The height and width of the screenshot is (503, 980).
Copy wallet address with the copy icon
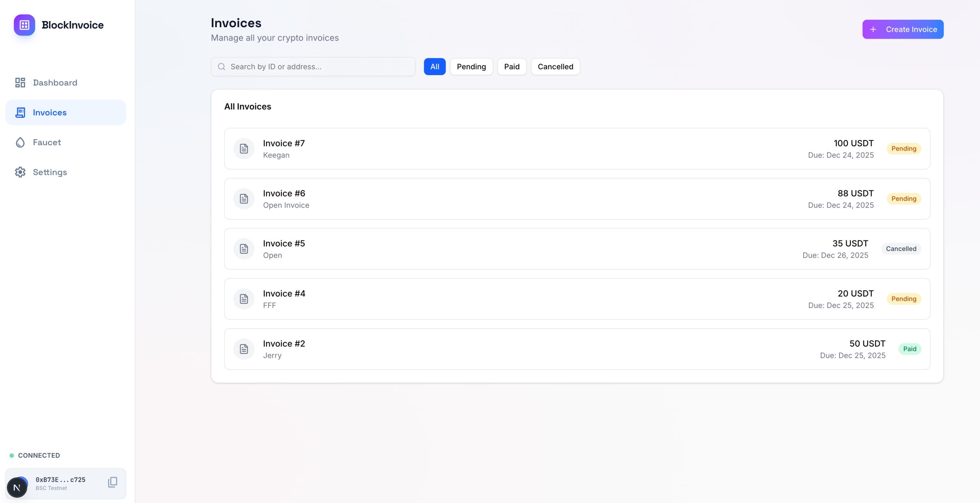[113, 482]
